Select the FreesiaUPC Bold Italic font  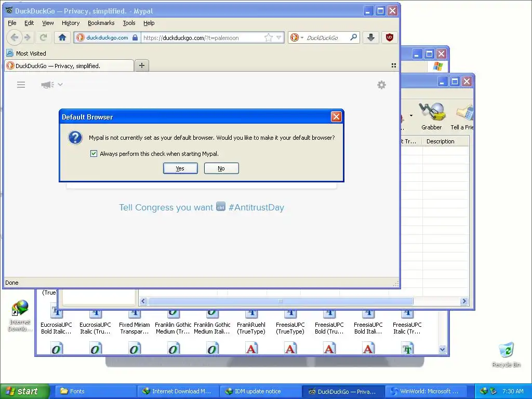pos(368,322)
